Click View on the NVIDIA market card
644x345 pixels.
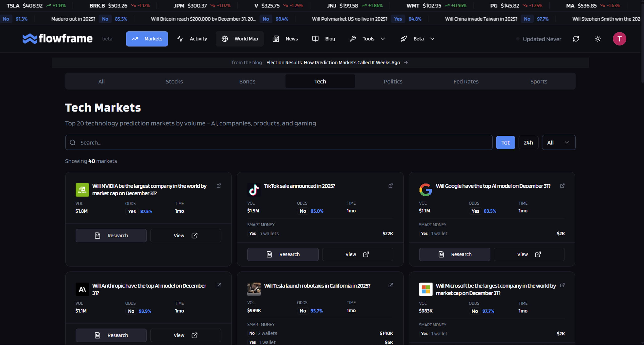coord(186,236)
